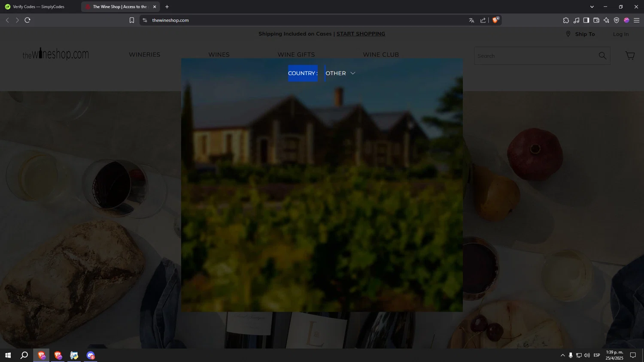Click the taskbar clock showing 1:39 p. m.
This screenshot has width=644, height=362.
pos(614,355)
